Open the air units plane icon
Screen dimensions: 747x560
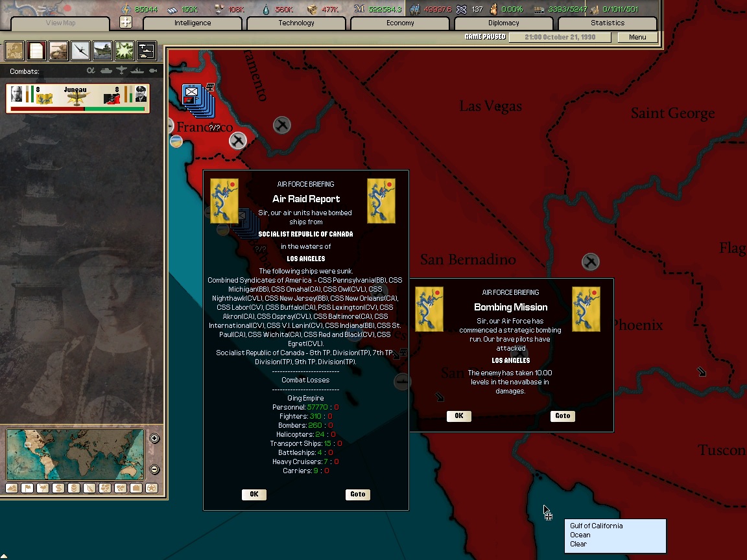(80, 51)
